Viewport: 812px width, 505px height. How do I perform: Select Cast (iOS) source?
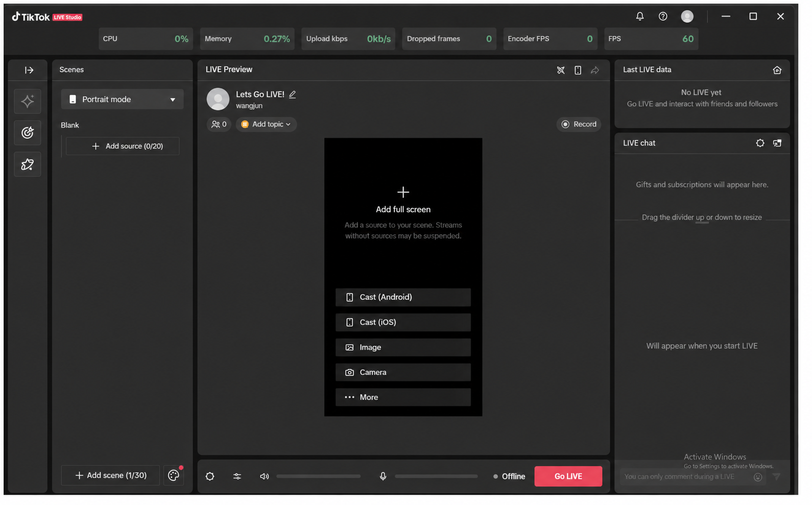coord(403,322)
